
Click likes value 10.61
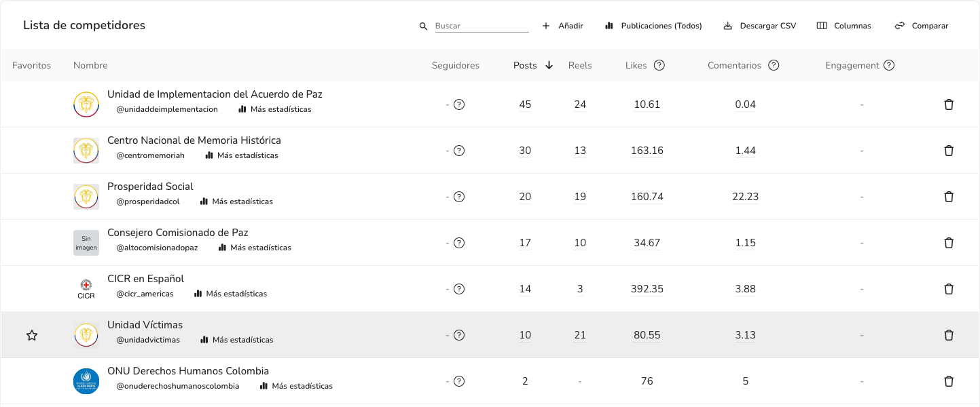pyautogui.click(x=647, y=104)
